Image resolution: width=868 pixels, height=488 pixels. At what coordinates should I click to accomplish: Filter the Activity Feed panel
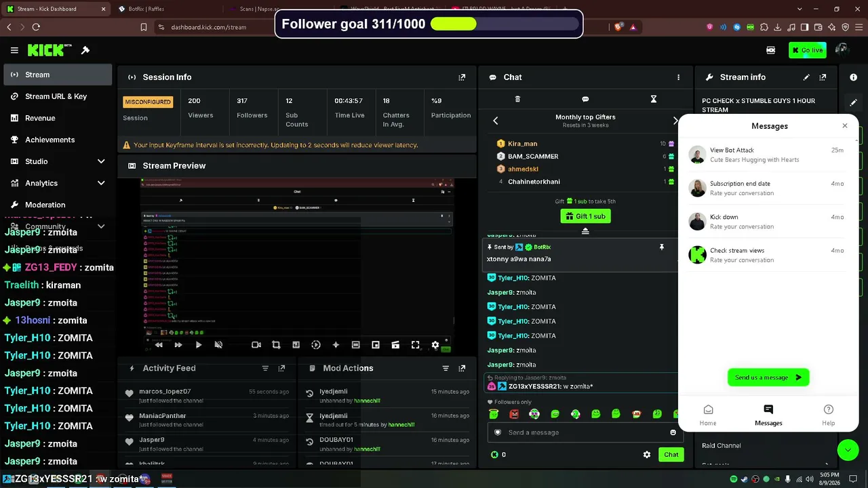[265, 368]
